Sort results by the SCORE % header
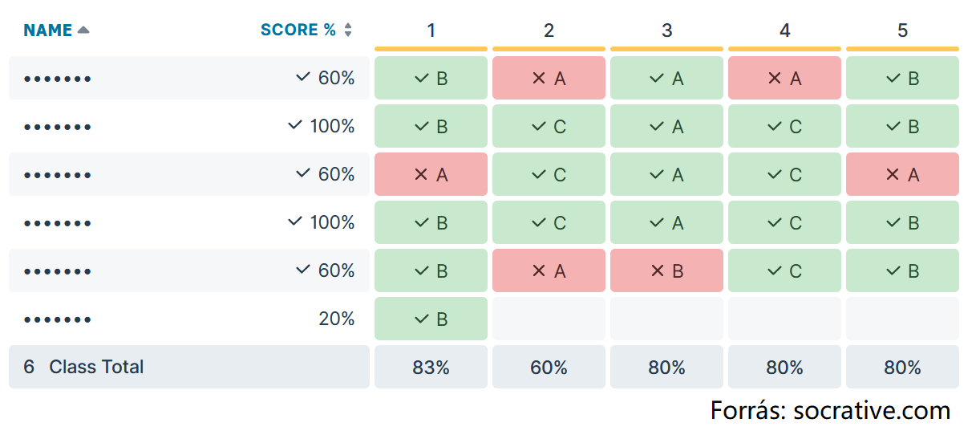Screen dimensions: 980x439 click(x=298, y=30)
